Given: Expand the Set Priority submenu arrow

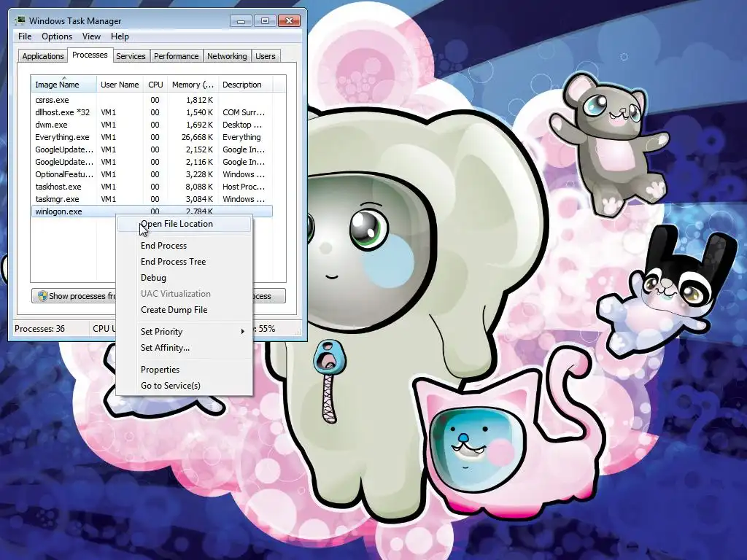Looking at the screenshot, I should [x=242, y=332].
